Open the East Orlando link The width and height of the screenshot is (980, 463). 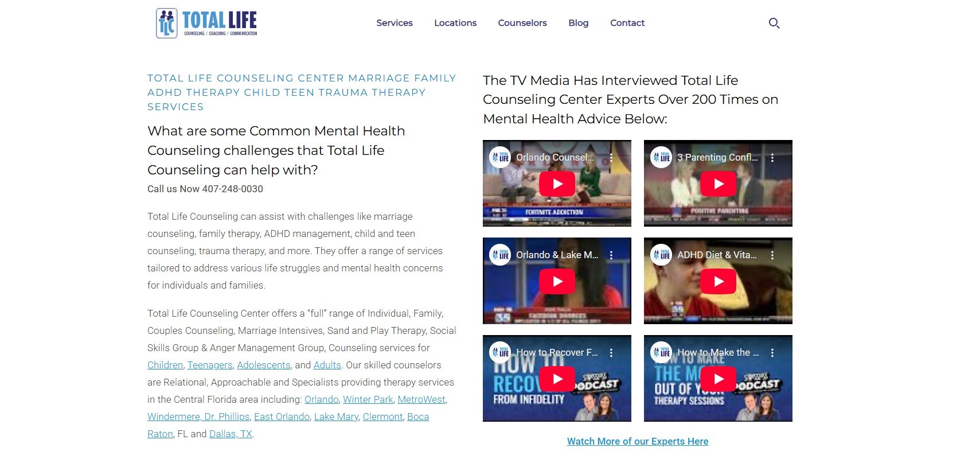282,417
